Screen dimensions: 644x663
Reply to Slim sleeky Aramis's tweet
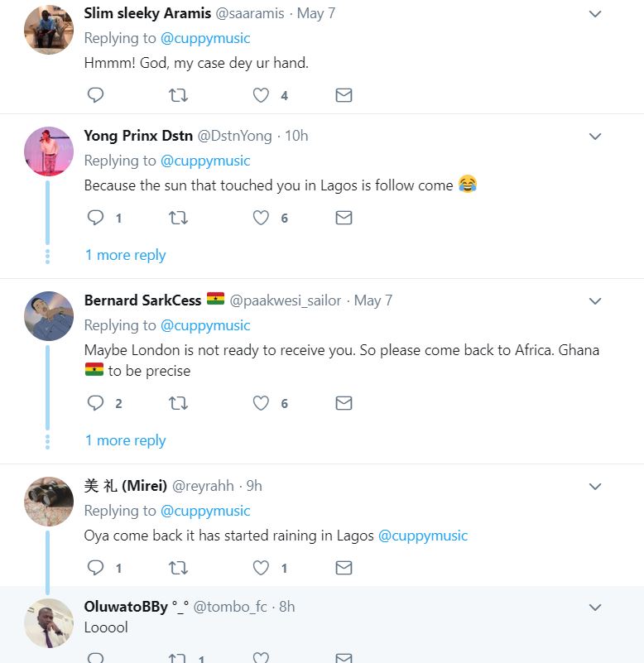coord(96,95)
